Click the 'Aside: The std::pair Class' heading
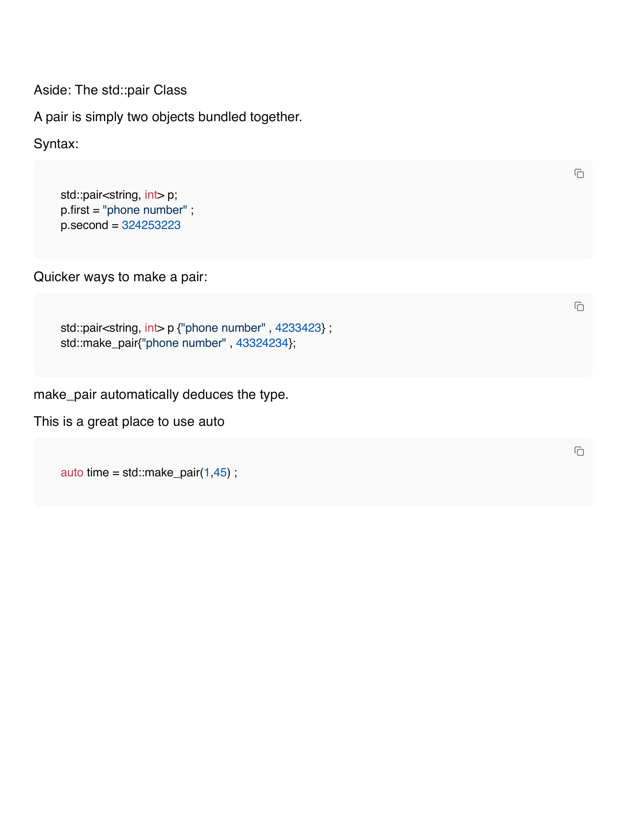 110,90
